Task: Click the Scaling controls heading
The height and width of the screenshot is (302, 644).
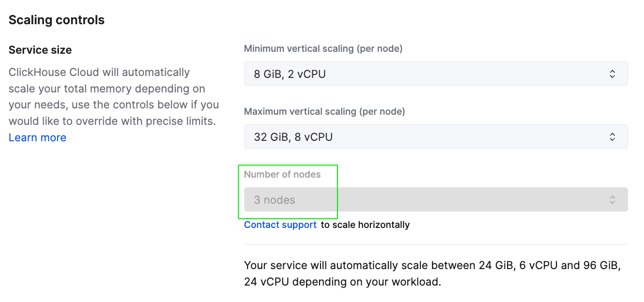Action: click(56, 20)
